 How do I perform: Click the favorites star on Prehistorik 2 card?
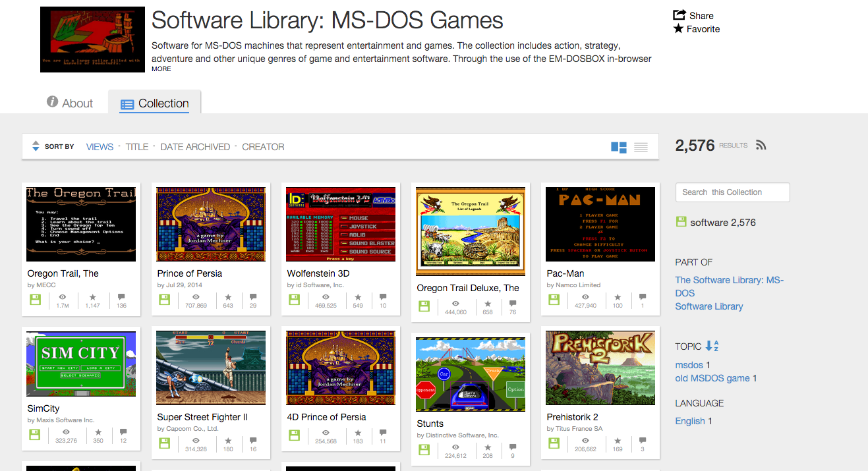coord(618,441)
